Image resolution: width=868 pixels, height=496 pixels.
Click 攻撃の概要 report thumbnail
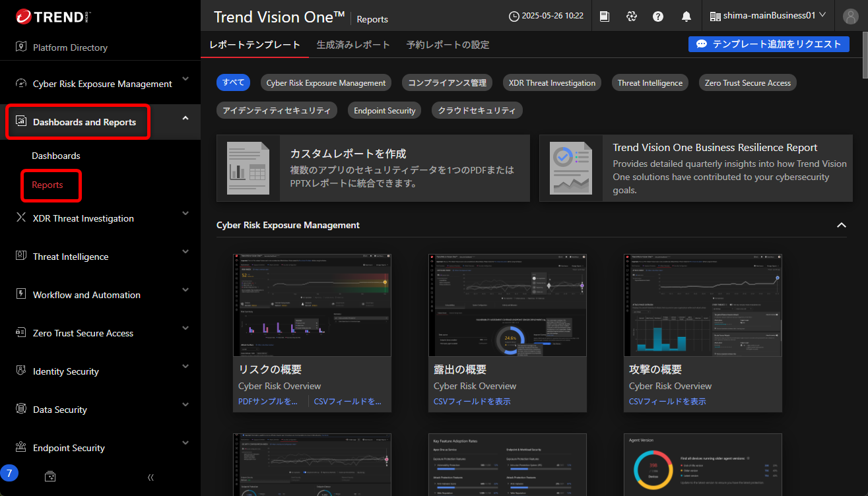click(703, 305)
